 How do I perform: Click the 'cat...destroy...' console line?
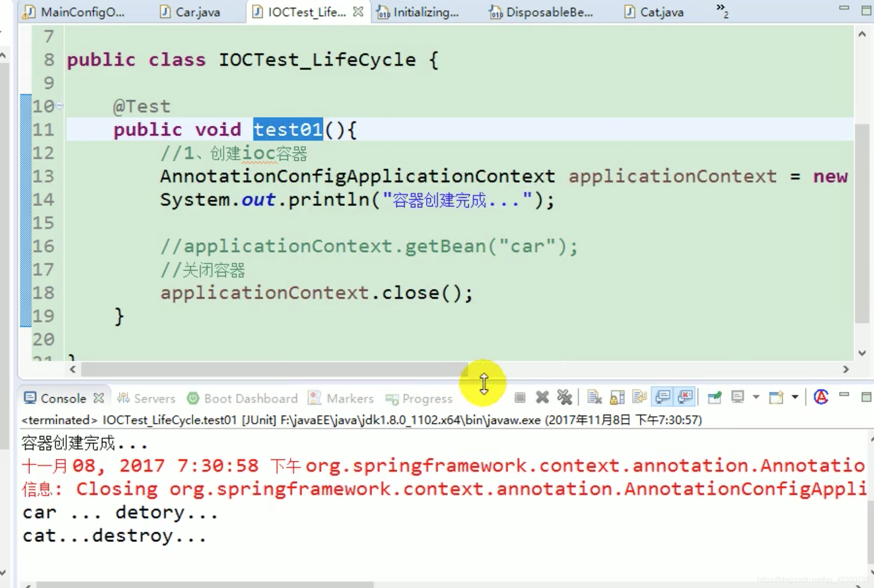(x=115, y=535)
